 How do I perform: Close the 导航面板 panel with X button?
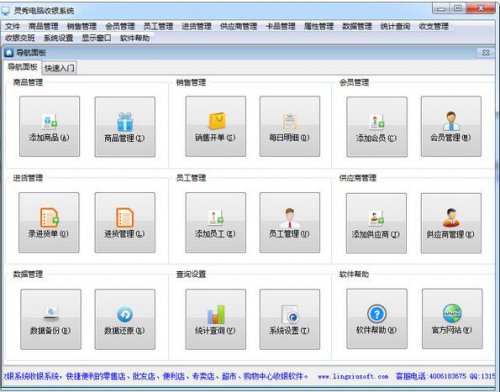[x=486, y=53]
